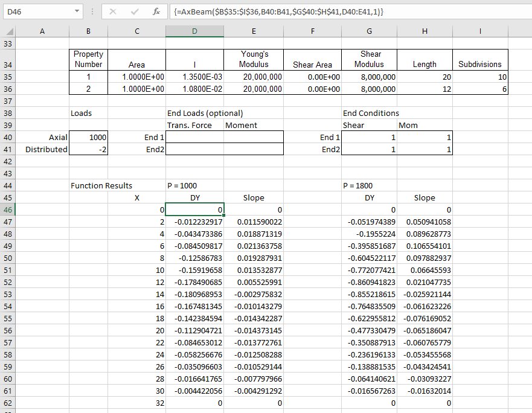532x413 pixels.
Task: Select the Distributed load cell with -2
Action: (x=89, y=149)
